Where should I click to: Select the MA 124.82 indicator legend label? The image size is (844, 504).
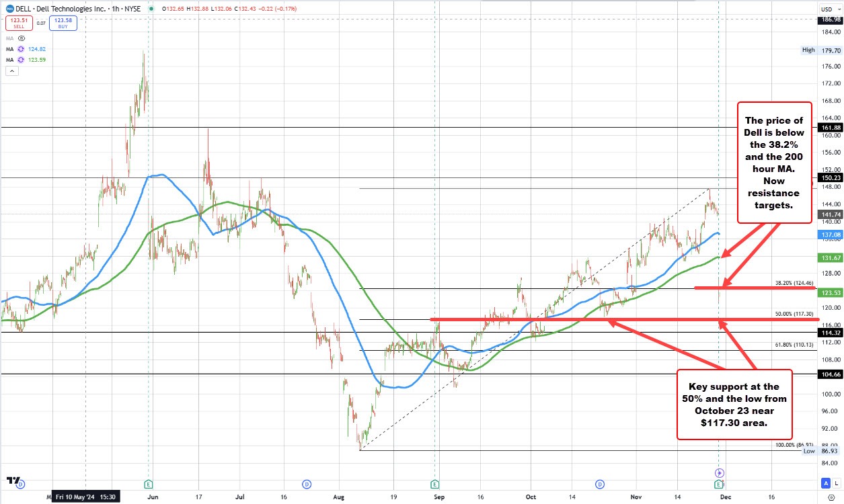point(9,49)
